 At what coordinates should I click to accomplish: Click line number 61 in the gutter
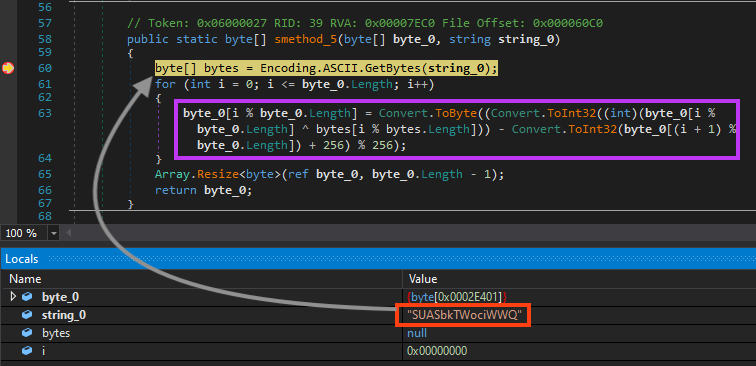pyautogui.click(x=44, y=84)
